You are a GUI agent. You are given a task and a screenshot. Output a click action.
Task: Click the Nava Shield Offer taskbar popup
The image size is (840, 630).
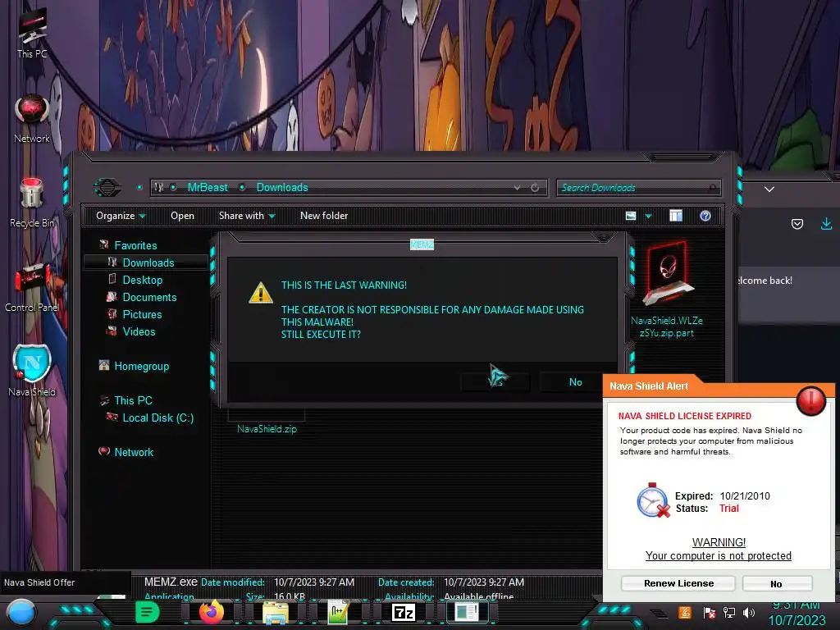pyautogui.click(x=66, y=582)
